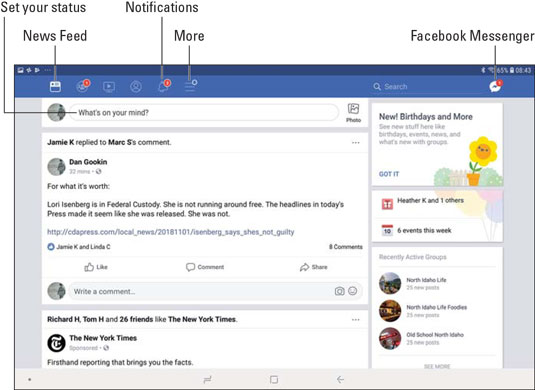Tap the Android Home navigation button
535x390 pixels.
pyautogui.click(x=274, y=379)
